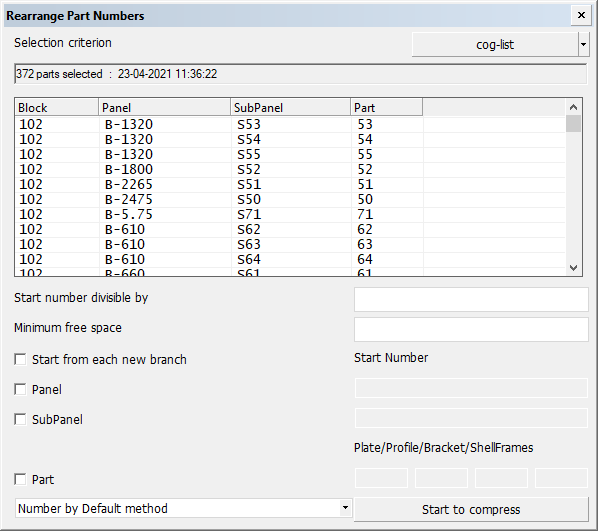Focus the Start number divisible by field
Screen dimensions: 598x531
click(x=471, y=299)
